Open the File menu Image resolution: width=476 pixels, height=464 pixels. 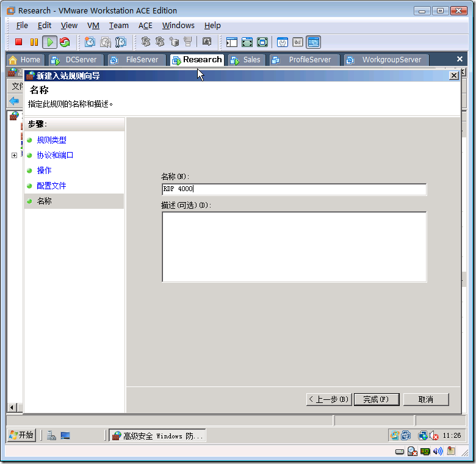(x=22, y=26)
